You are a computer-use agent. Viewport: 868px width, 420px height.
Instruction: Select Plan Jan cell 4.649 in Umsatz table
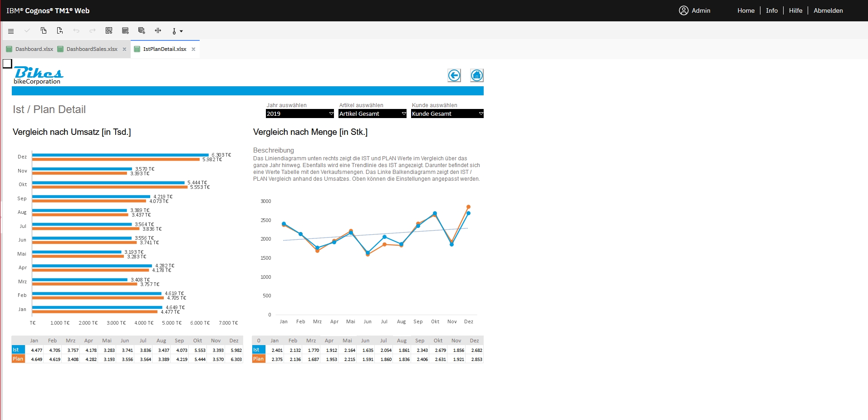tap(34, 359)
